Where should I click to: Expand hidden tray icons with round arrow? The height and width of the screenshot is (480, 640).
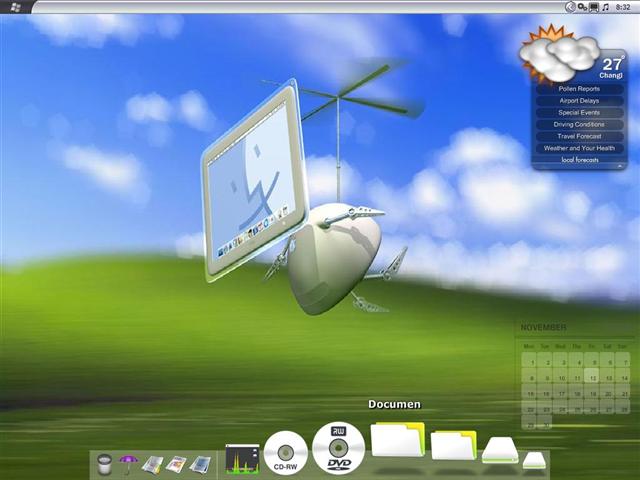point(570,7)
